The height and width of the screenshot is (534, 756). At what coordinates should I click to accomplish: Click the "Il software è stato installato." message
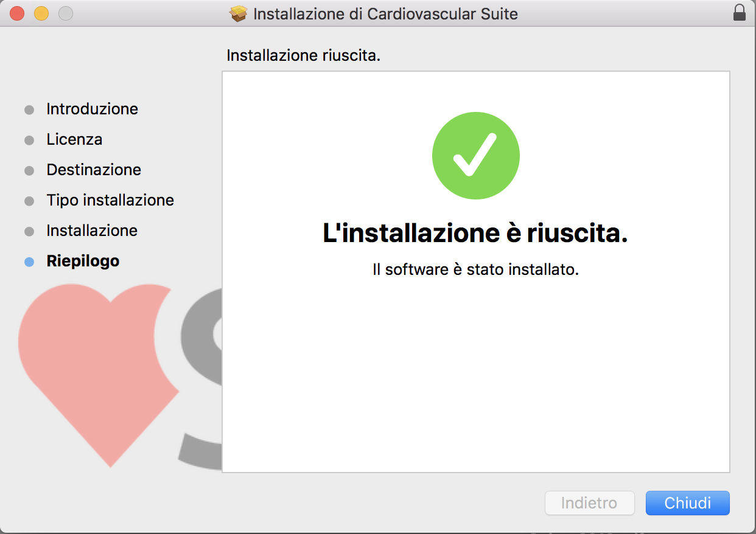475,269
